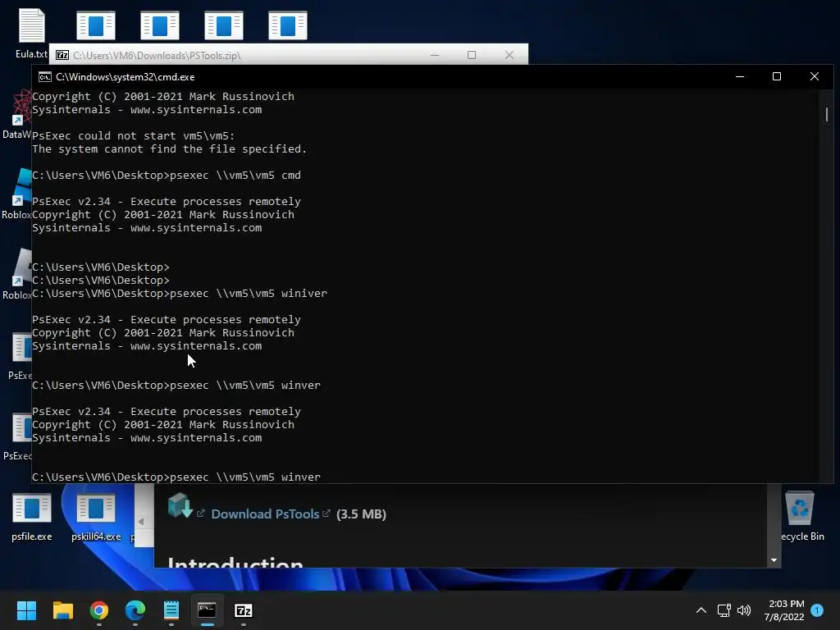
Task: Minimize the cmd.exe window
Action: pos(740,76)
